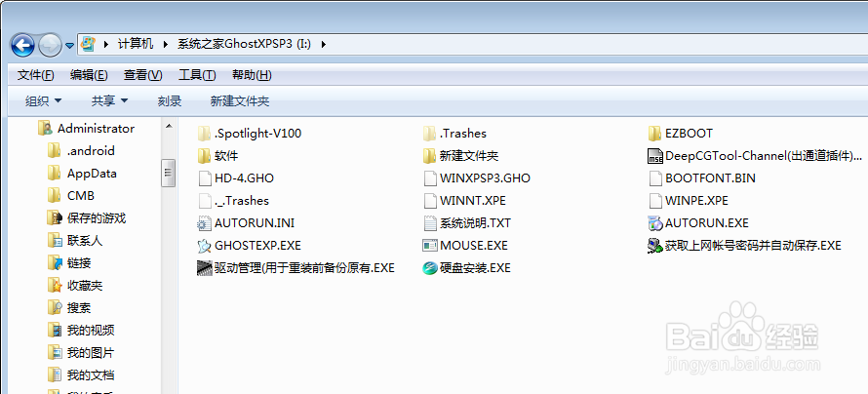Select the 新建文件夹 folder in file list
Viewport: 868px width, 394px height.
point(461,156)
